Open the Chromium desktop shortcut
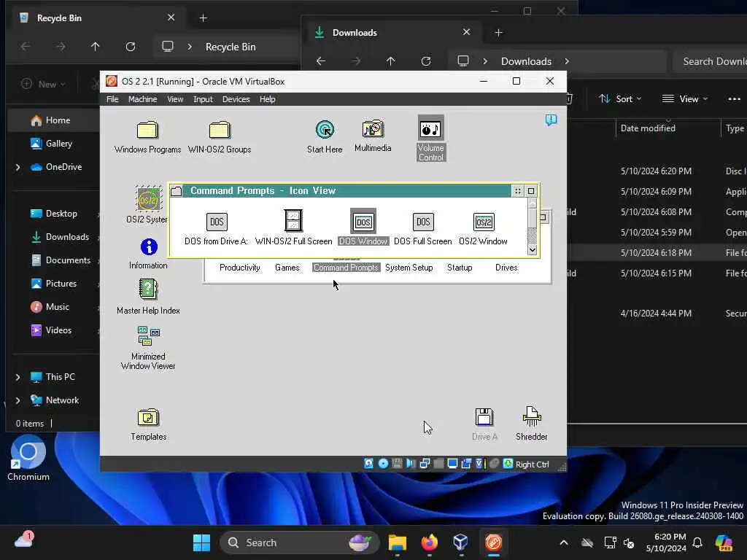This screenshot has width=747, height=560. point(28,459)
